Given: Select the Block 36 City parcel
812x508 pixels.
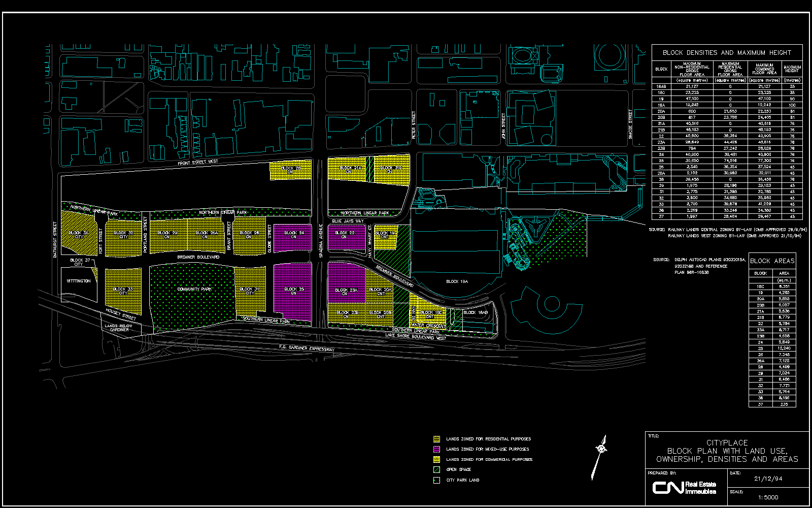Looking at the screenshot, I should coord(79,235).
